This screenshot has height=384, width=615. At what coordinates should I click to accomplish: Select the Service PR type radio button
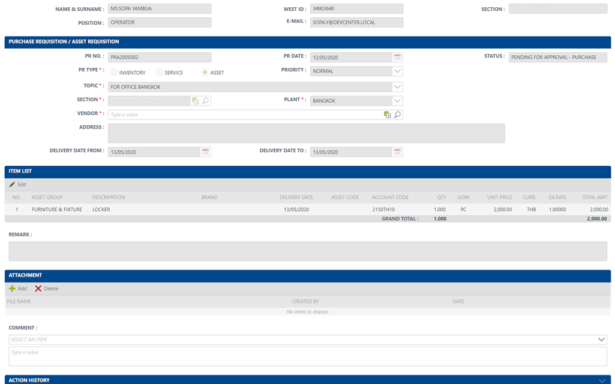[159, 73]
